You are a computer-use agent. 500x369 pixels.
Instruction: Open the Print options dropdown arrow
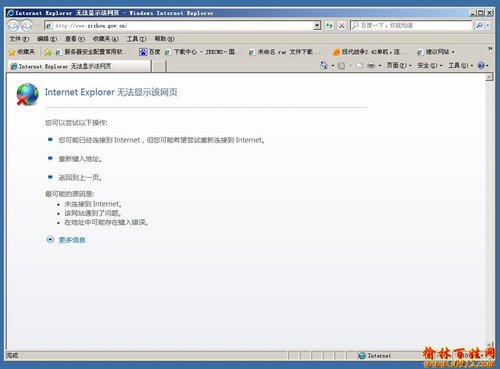point(380,66)
